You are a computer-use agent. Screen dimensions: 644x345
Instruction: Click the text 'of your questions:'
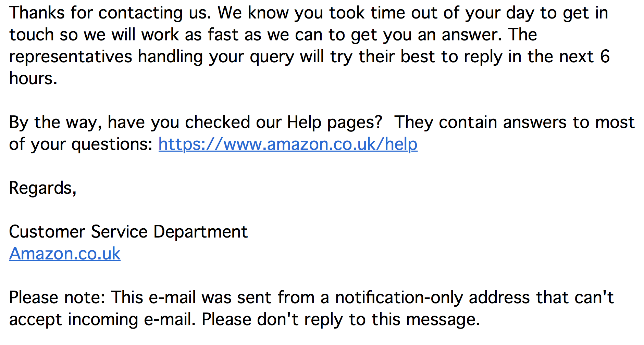tap(81, 144)
